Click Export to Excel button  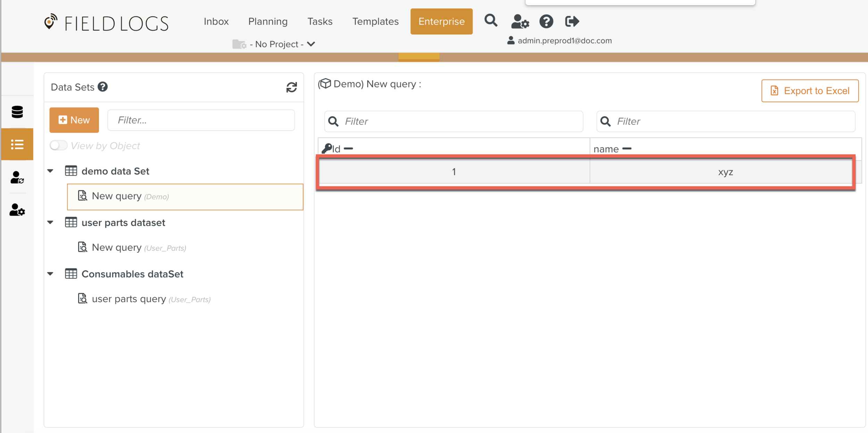point(810,91)
